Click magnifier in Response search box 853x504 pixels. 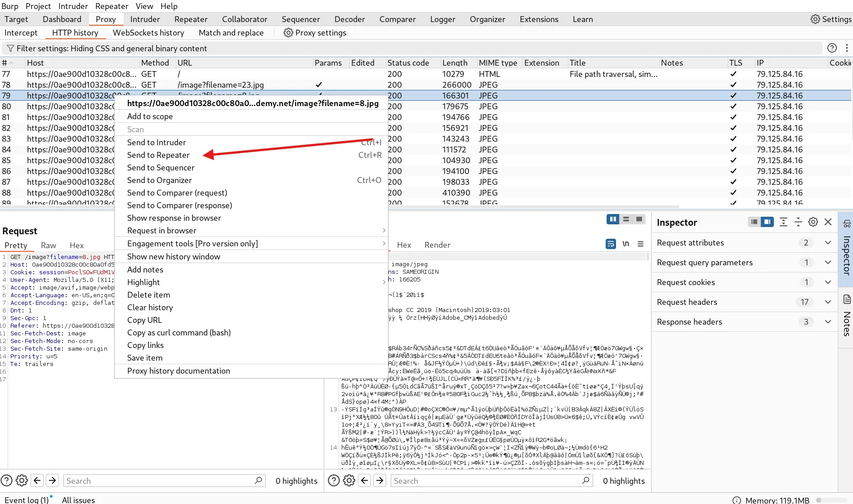[585, 481]
